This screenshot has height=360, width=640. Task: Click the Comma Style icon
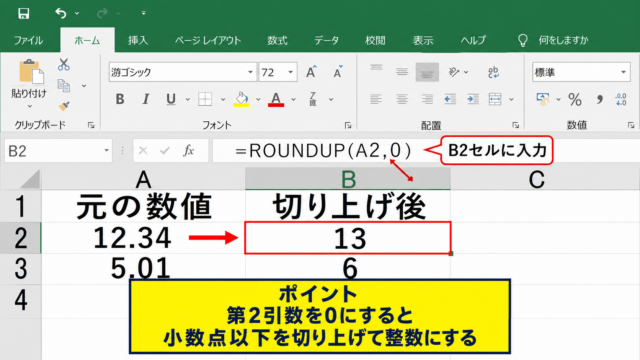coord(599,99)
